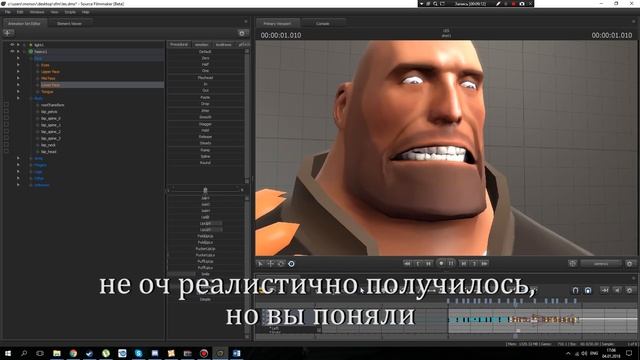Open timeline settings gear icon
This screenshot has height=360, width=640.
click(x=630, y=290)
